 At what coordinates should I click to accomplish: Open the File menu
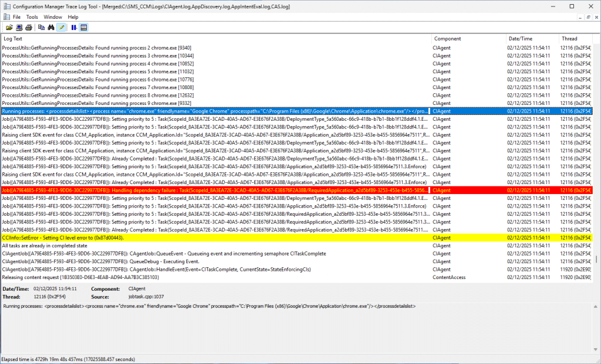pos(16,17)
